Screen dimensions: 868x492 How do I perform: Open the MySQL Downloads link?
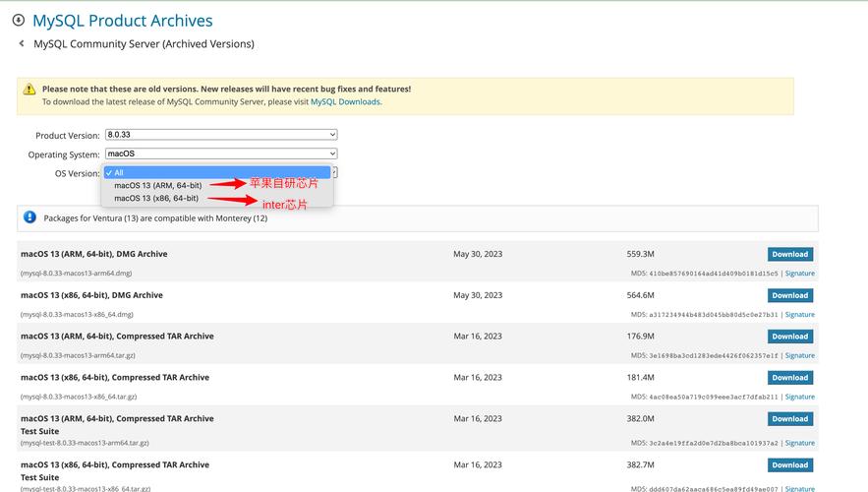pos(345,101)
